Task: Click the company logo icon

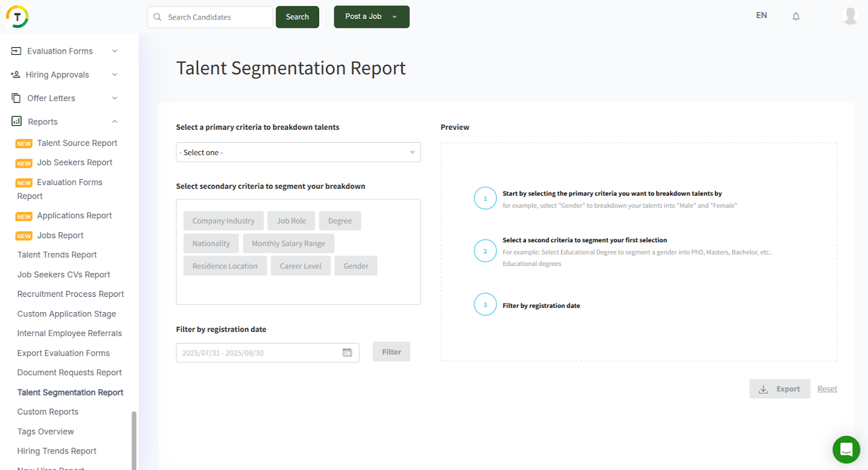Action: 17,16
